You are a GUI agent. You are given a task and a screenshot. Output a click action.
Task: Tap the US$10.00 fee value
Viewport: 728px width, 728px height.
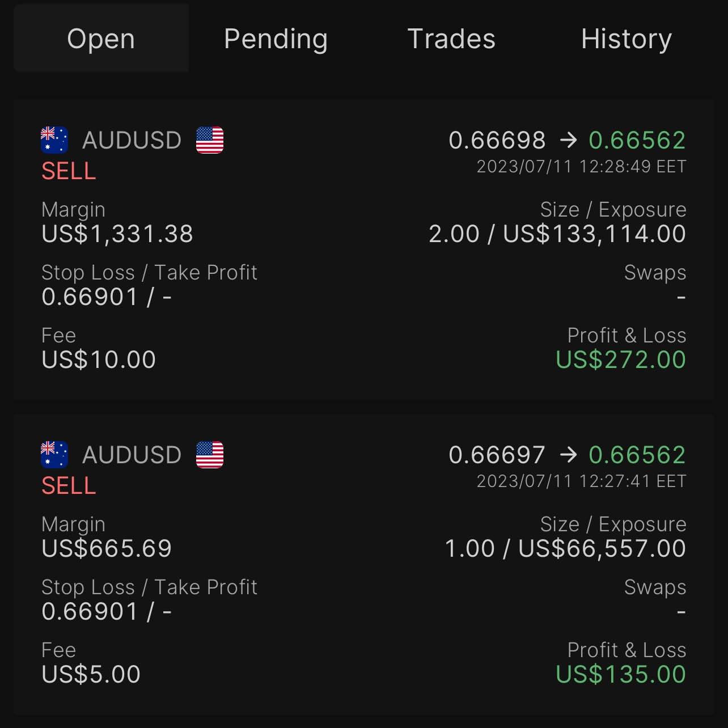(99, 360)
